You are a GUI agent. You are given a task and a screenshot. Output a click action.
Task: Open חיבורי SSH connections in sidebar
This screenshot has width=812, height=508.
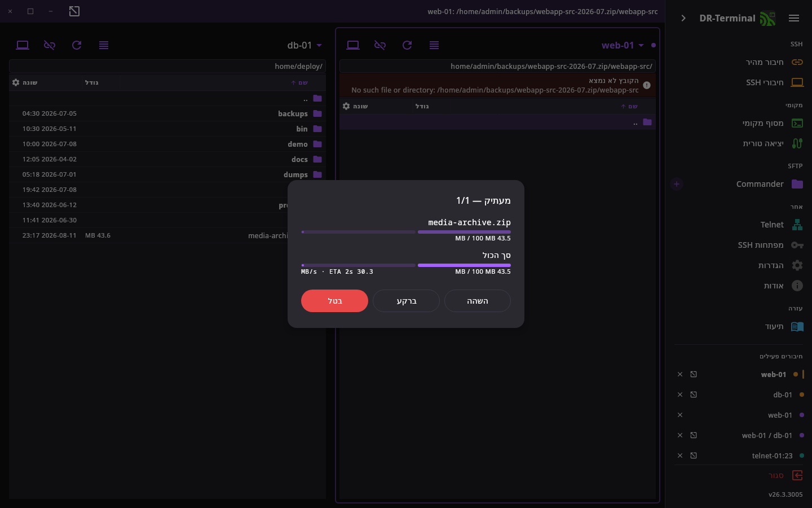739,82
